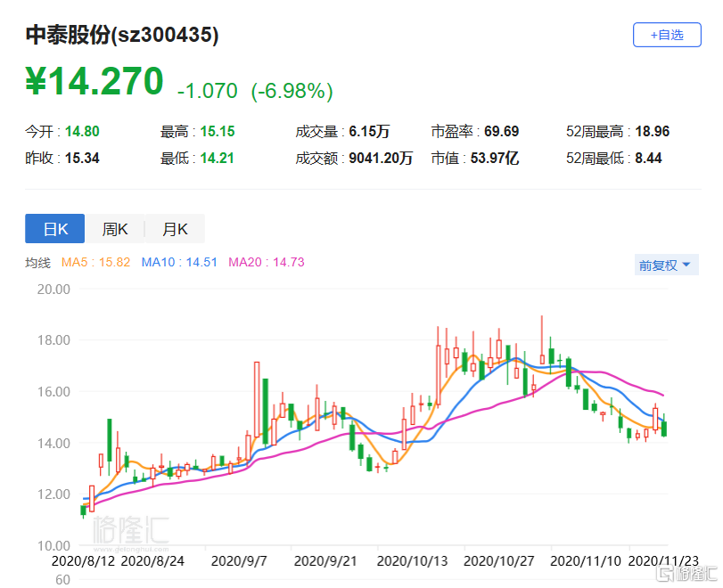
Task: Click the 均线 moving average label
Action: (37, 263)
